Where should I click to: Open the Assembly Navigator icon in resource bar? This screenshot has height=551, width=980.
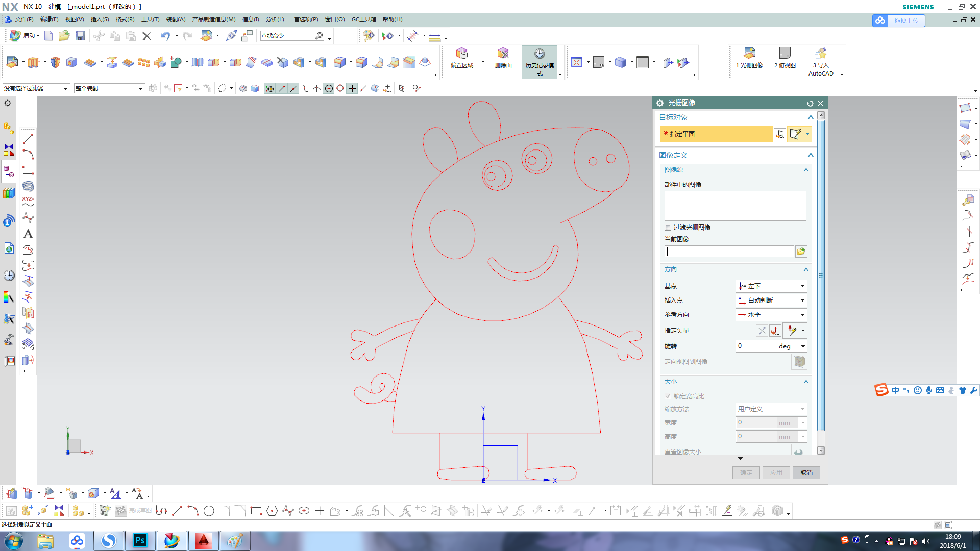tap(9, 129)
